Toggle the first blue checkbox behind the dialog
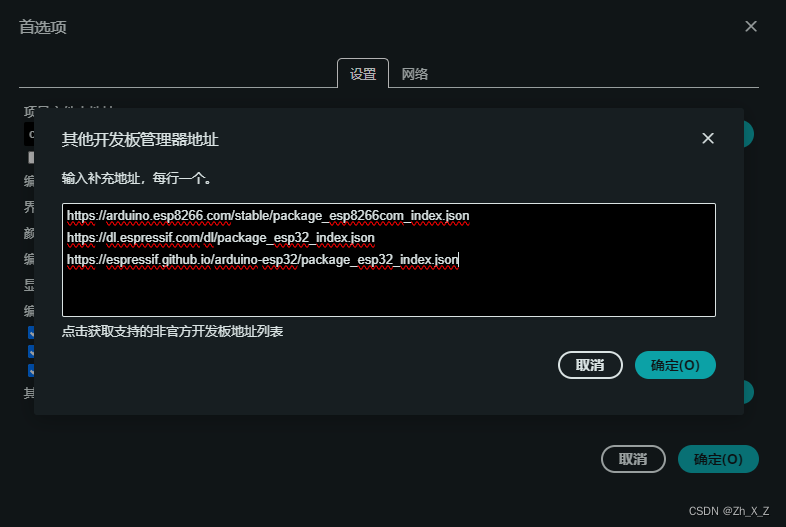Screen dimensions: 786x527 click(31, 332)
